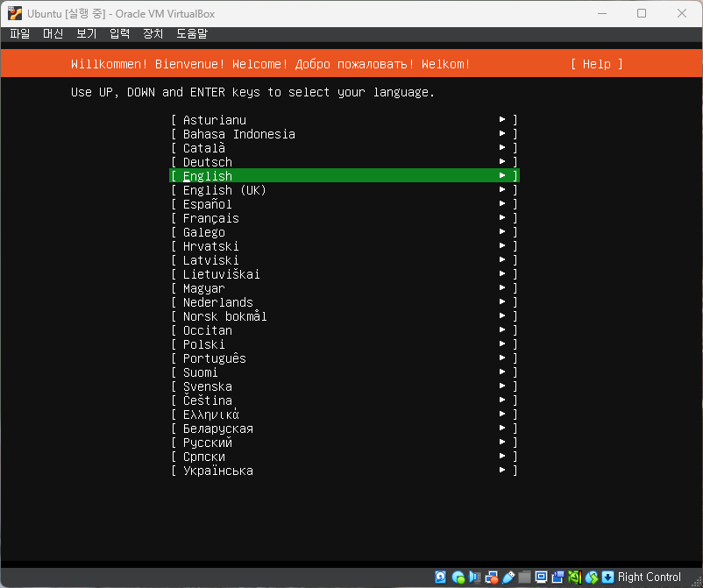The image size is (703, 588).
Task: Expand arrow on the Русский row
Action: (502, 442)
